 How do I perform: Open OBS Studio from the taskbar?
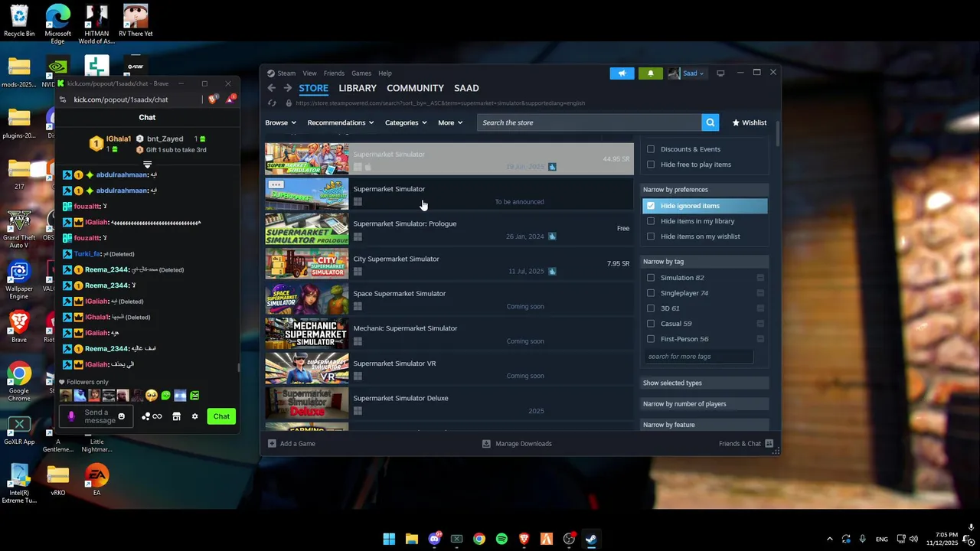(x=569, y=539)
